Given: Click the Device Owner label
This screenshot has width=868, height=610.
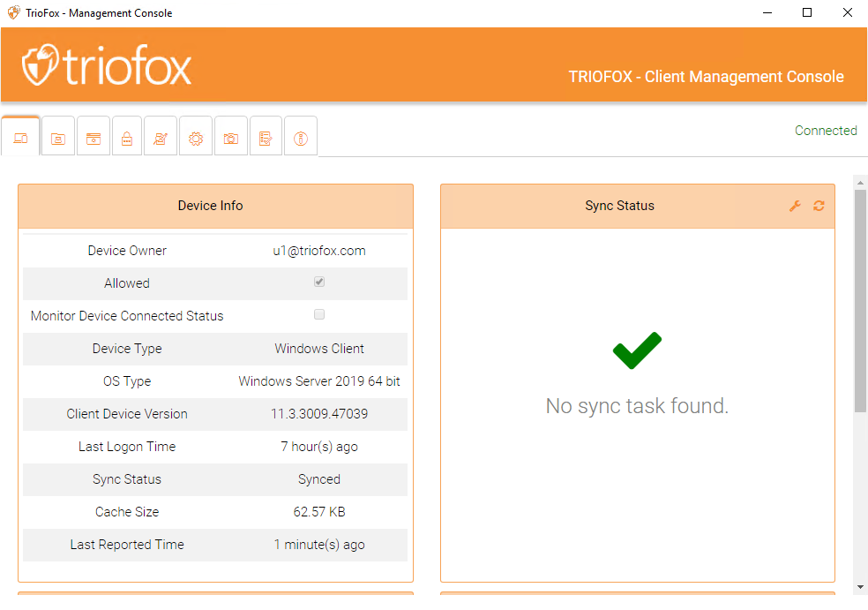Looking at the screenshot, I should point(127,251).
